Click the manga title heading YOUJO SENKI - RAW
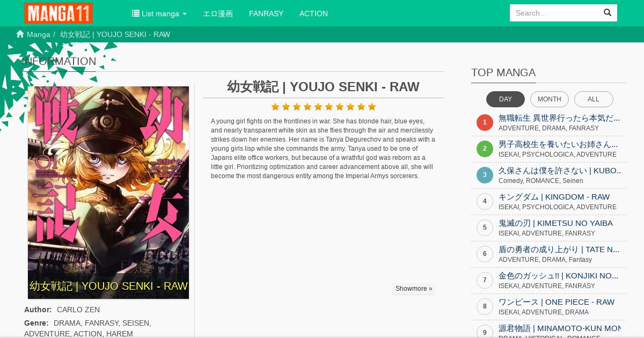 (323, 87)
